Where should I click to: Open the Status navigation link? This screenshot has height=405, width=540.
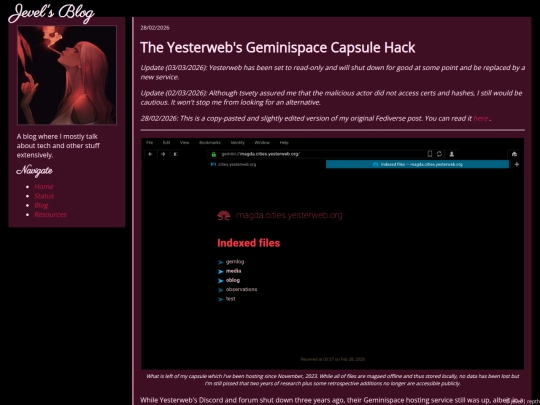(x=44, y=196)
